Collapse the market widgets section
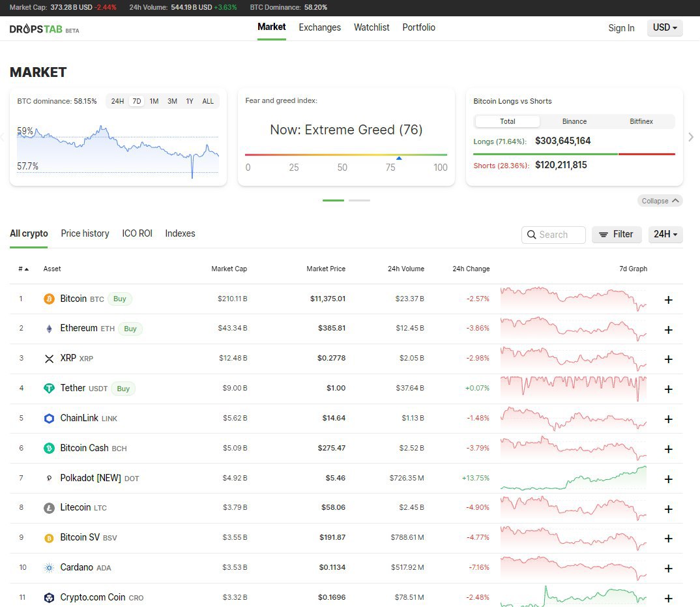Image resolution: width=700 pixels, height=607 pixels. click(x=660, y=201)
